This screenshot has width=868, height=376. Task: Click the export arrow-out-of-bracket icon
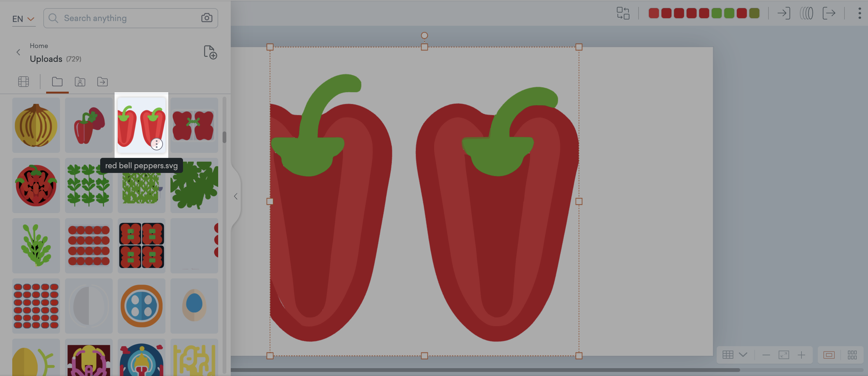point(828,13)
